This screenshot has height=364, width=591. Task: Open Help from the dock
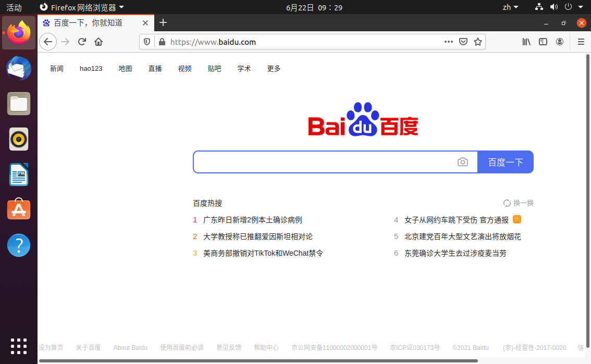pyautogui.click(x=18, y=245)
